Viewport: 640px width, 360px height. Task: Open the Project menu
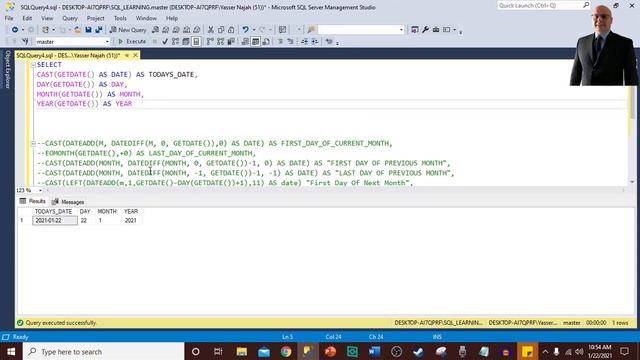[96, 18]
